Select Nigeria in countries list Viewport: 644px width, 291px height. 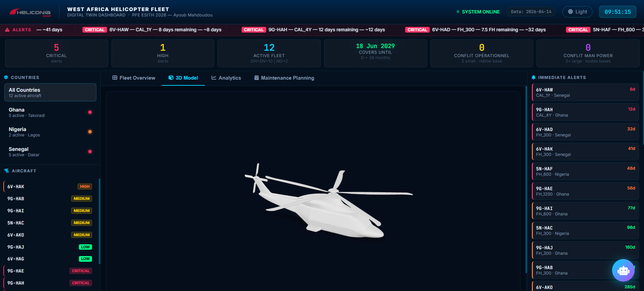pos(50,132)
